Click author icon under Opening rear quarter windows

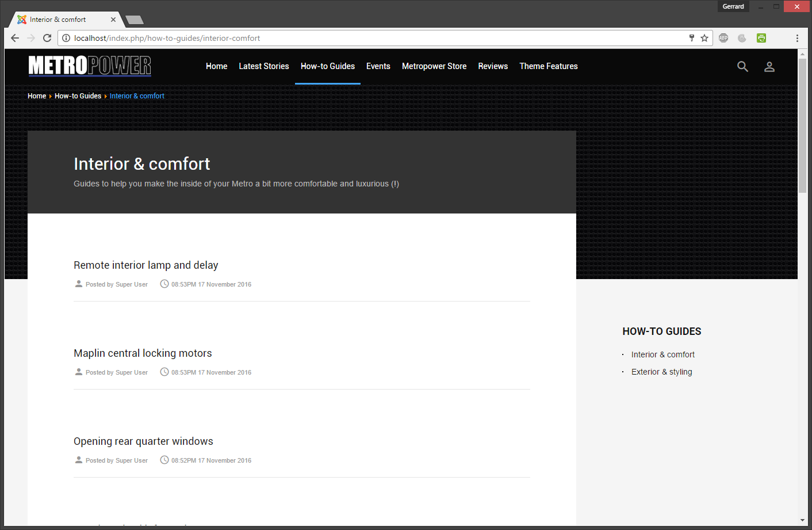(79, 460)
